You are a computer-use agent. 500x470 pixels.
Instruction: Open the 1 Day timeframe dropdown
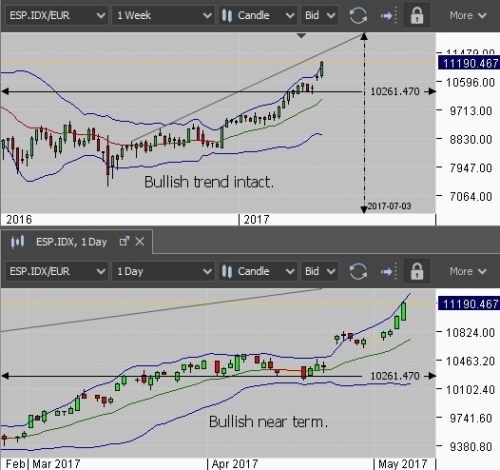[x=163, y=271]
